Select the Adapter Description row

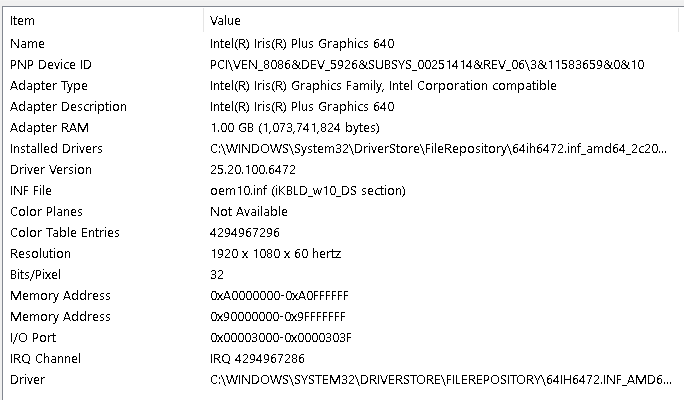tap(341, 106)
